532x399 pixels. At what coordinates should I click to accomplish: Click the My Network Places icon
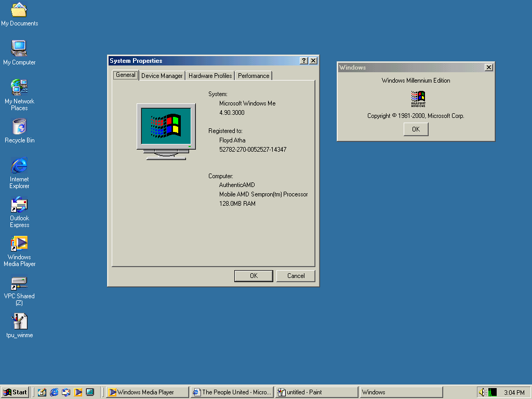(19, 87)
